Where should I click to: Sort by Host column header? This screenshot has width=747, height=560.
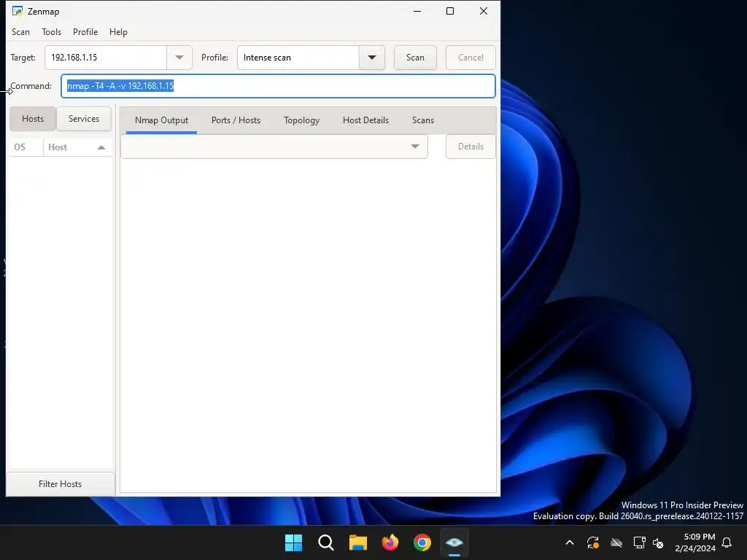77,147
